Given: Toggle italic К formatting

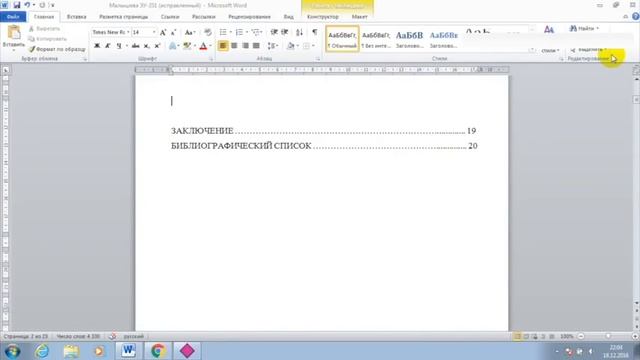Looking at the screenshot, I should pyautogui.click(x=108, y=46).
